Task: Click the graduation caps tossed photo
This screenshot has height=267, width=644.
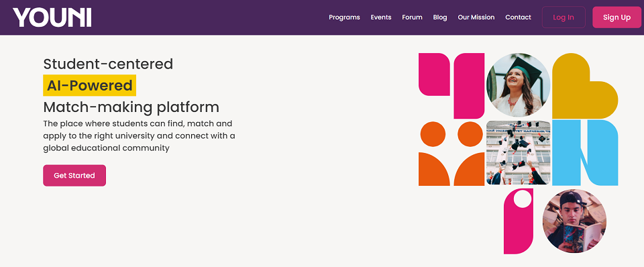Action: [x=519, y=152]
